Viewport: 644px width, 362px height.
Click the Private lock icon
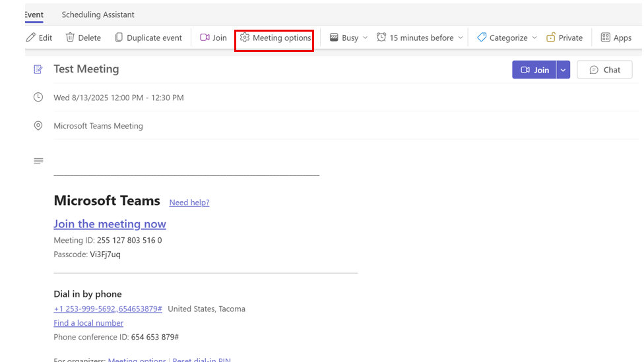pos(551,38)
